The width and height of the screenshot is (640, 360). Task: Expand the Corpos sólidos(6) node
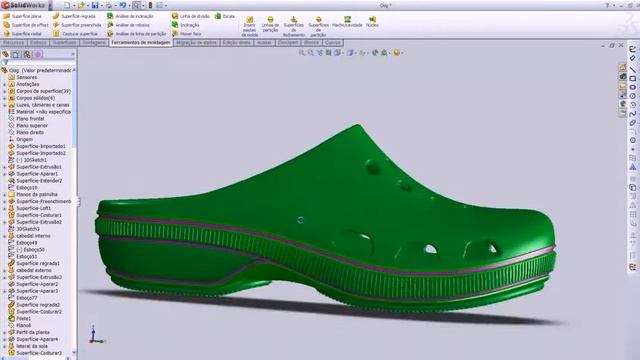(5, 98)
